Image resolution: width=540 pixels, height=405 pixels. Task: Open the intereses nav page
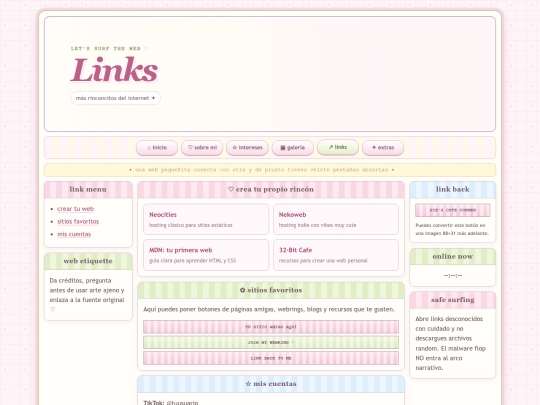point(247,148)
